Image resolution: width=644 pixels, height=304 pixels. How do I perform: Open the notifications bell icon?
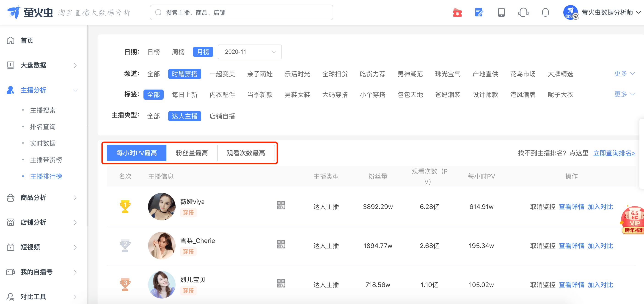tap(545, 13)
